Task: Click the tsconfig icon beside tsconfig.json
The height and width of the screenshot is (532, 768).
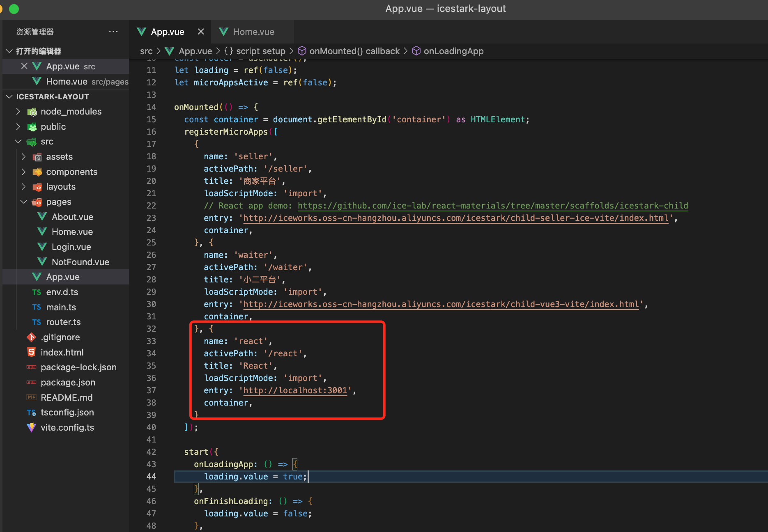Action: click(32, 413)
